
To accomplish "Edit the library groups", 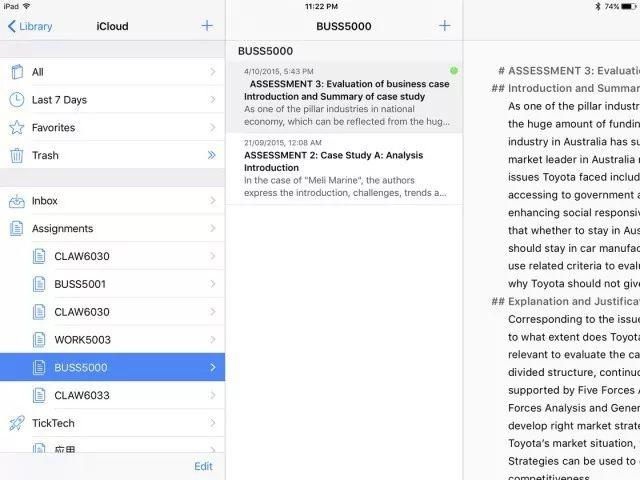I will pyautogui.click(x=203, y=467).
